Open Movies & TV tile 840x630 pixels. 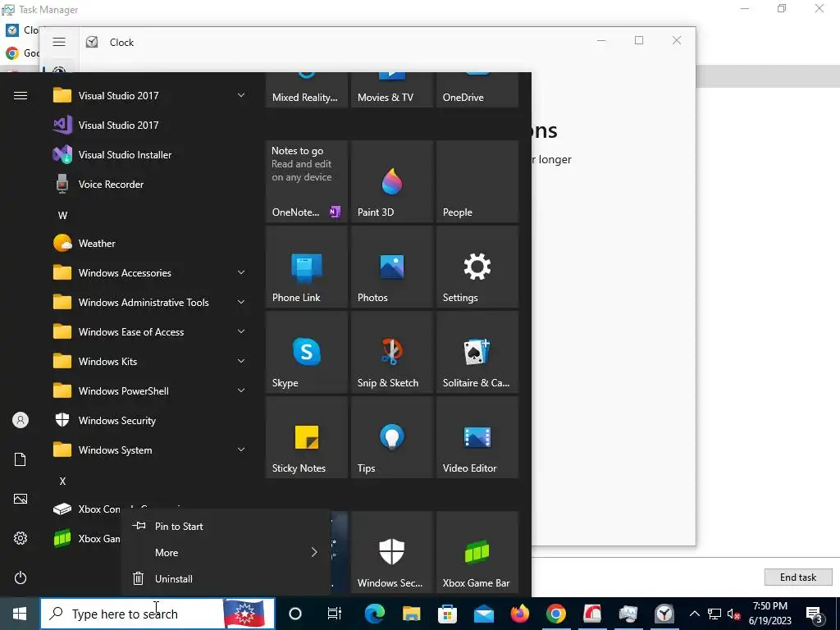click(391, 89)
